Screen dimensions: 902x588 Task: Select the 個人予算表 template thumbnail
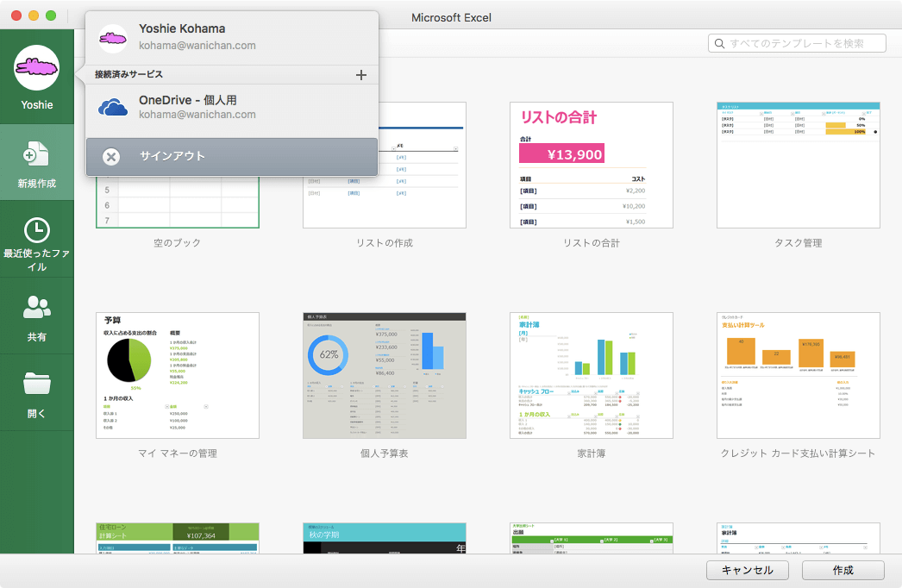[385, 376]
